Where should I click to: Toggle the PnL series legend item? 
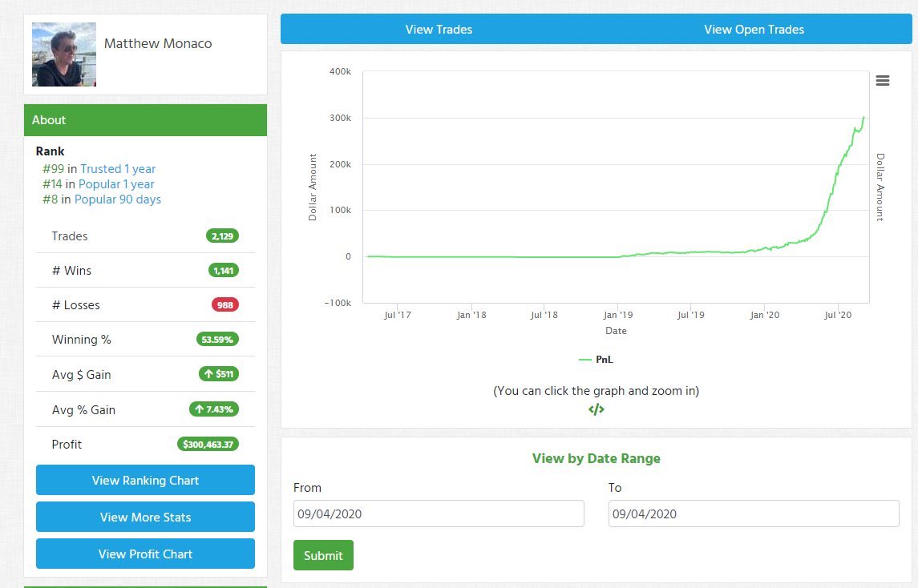pyautogui.click(x=596, y=359)
